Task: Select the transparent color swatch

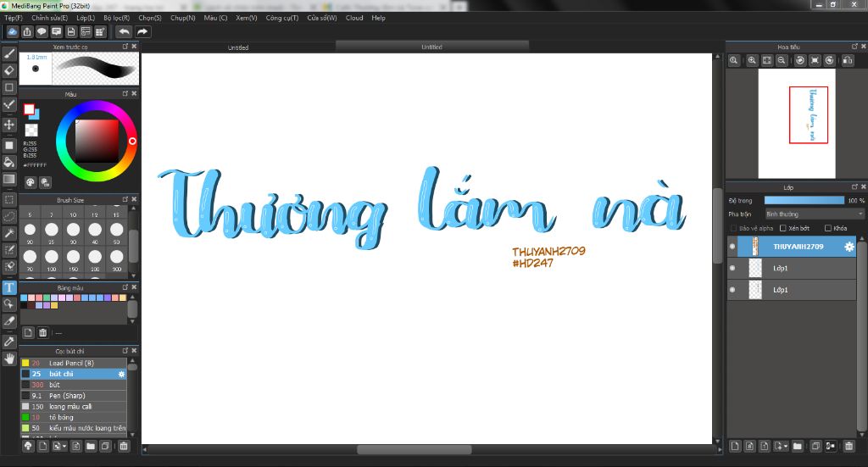Action: point(31,131)
